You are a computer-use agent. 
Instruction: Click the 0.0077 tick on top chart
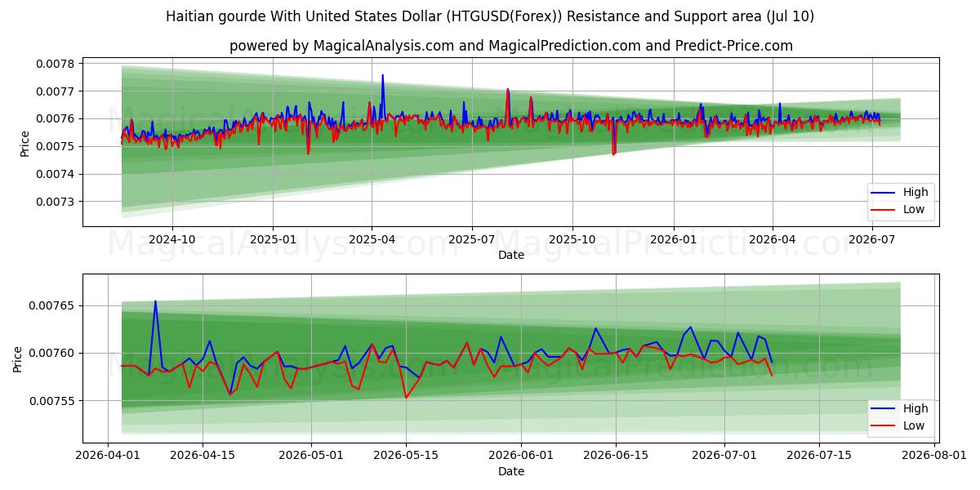pos(56,91)
